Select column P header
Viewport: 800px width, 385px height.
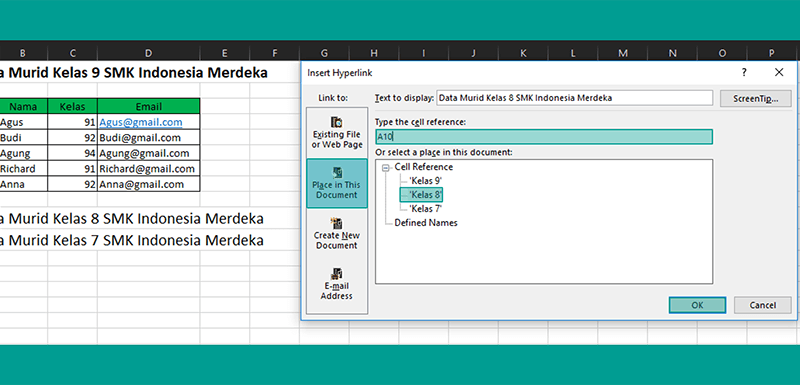pos(772,53)
